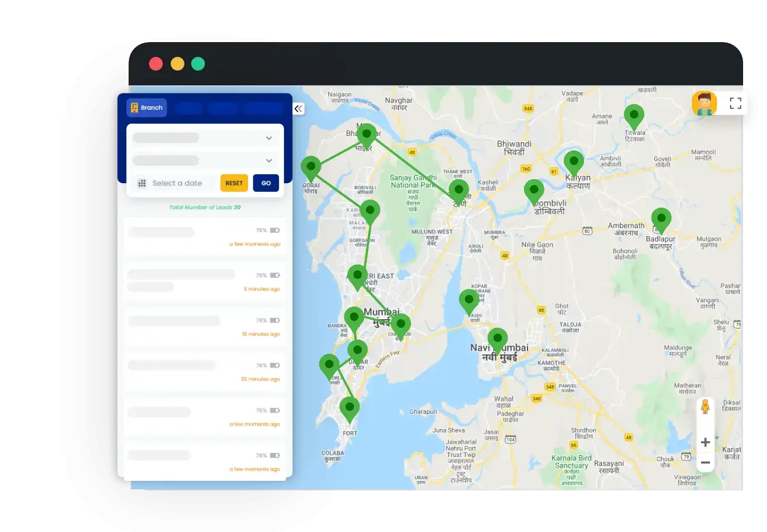The width and height of the screenshot is (767, 532).
Task: Click the Navghar label on the map
Action: click(399, 104)
